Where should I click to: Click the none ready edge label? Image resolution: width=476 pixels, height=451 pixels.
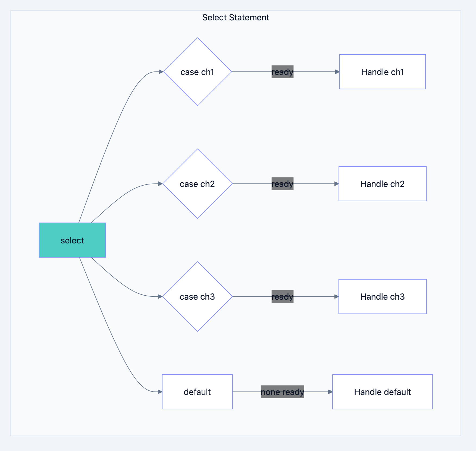pyautogui.click(x=282, y=392)
